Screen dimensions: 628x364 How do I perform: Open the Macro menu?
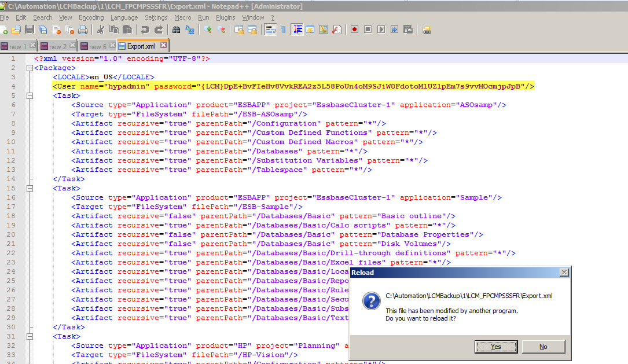(x=183, y=17)
